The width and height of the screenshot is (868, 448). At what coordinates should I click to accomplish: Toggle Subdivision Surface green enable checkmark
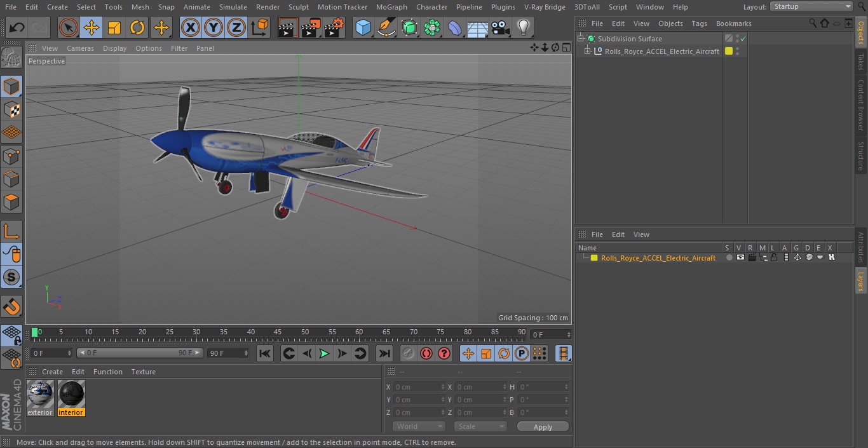[743, 39]
